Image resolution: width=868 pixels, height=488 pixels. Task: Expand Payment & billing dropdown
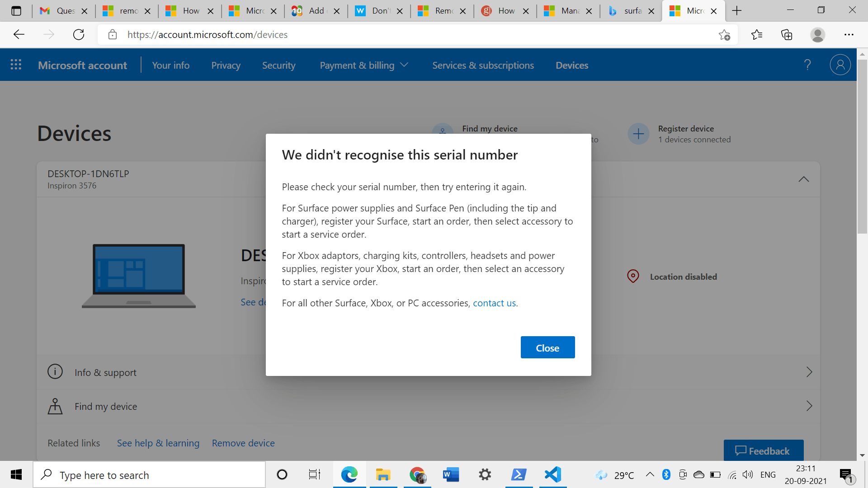[364, 66]
